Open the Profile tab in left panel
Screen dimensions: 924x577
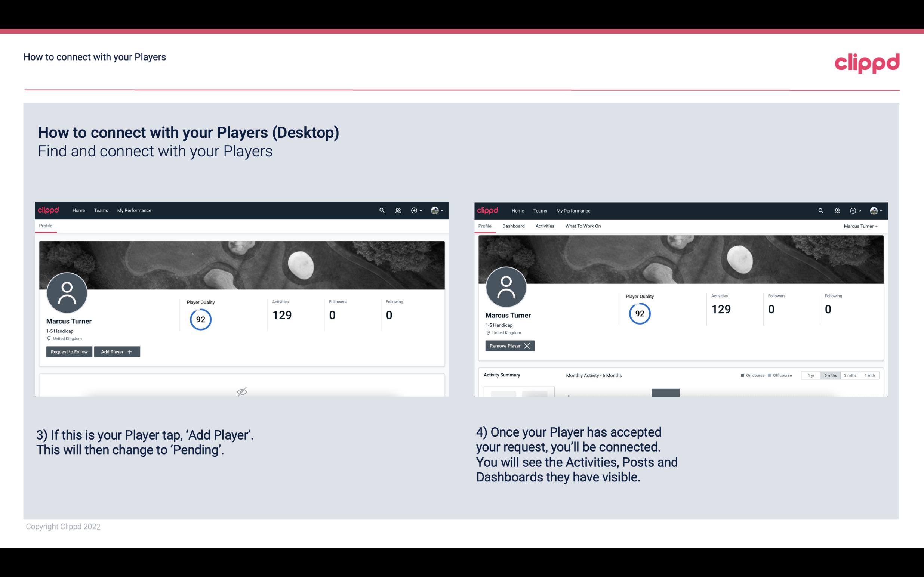pos(46,226)
